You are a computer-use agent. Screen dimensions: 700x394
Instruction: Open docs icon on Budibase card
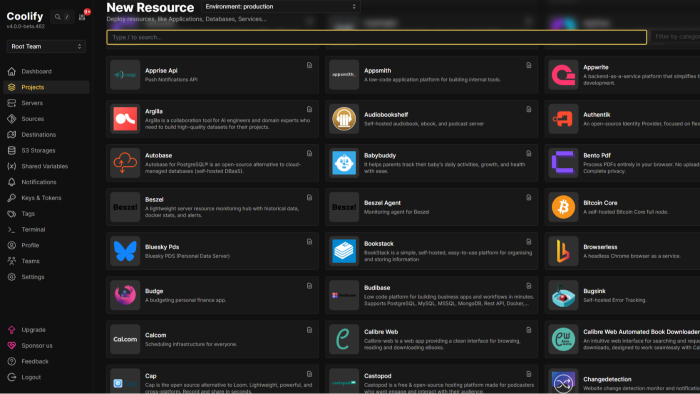(529, 286)
